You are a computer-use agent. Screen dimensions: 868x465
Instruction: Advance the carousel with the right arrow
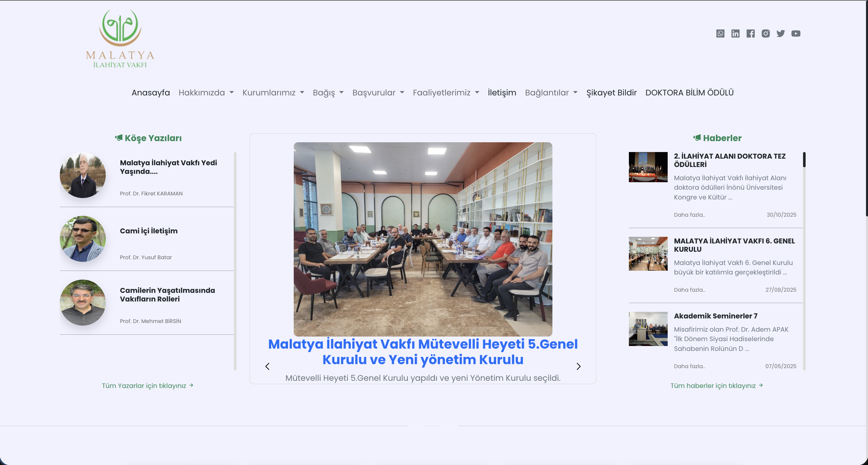coord(579,366)
